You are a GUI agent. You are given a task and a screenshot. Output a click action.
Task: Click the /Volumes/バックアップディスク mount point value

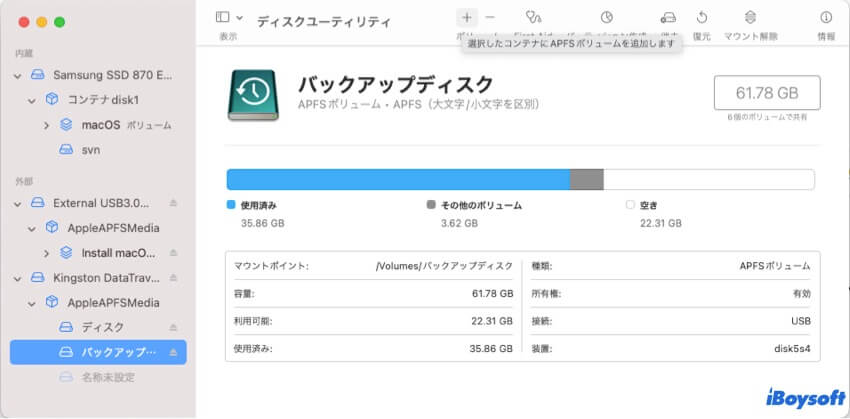[x=444, y=266]
